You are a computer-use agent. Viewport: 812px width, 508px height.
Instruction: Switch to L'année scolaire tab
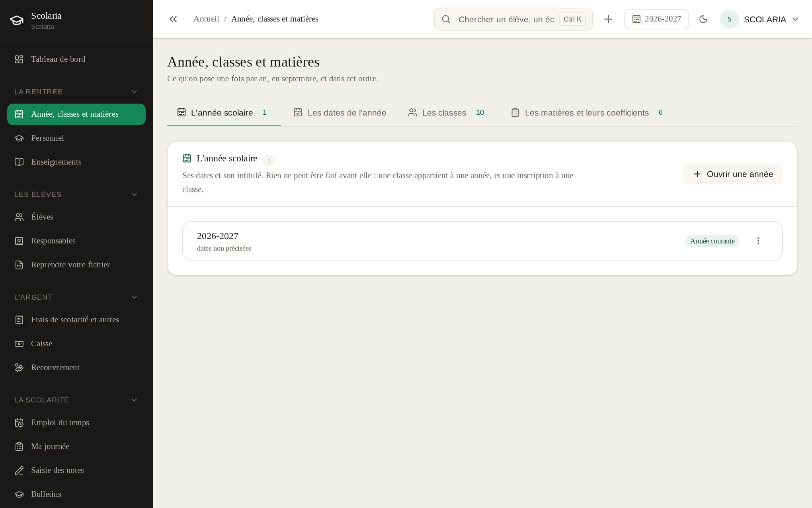pos(224,113)
